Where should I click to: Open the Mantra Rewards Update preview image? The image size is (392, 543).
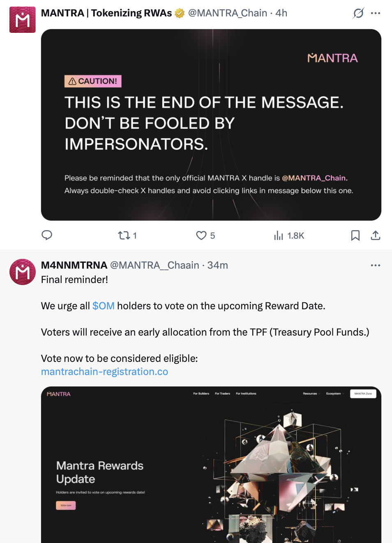pos(211,464)
